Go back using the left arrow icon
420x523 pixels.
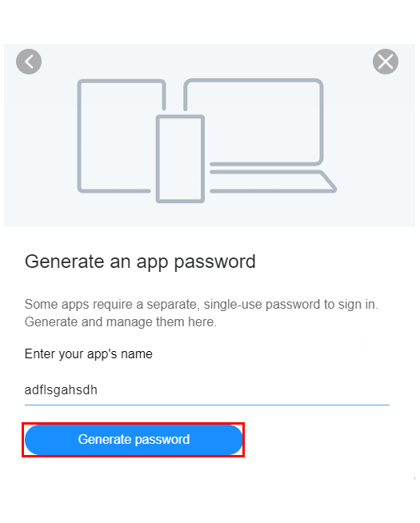(x=29, y=62)
